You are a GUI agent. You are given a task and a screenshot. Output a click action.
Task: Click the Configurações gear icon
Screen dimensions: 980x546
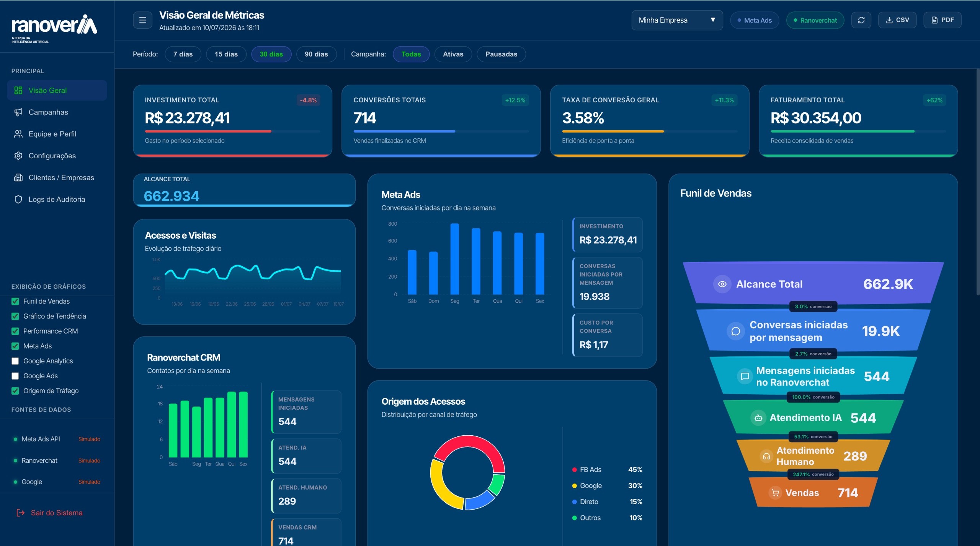18,156
